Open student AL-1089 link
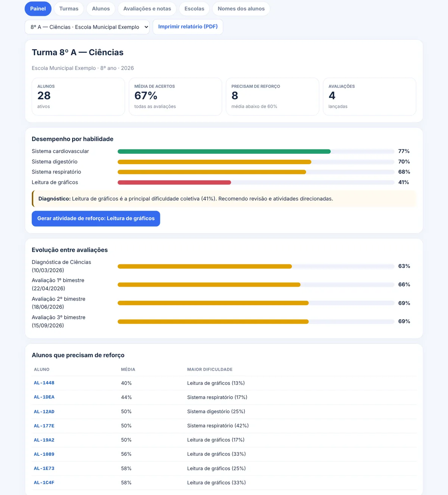The image size is (448, 495). click(44, 454)
